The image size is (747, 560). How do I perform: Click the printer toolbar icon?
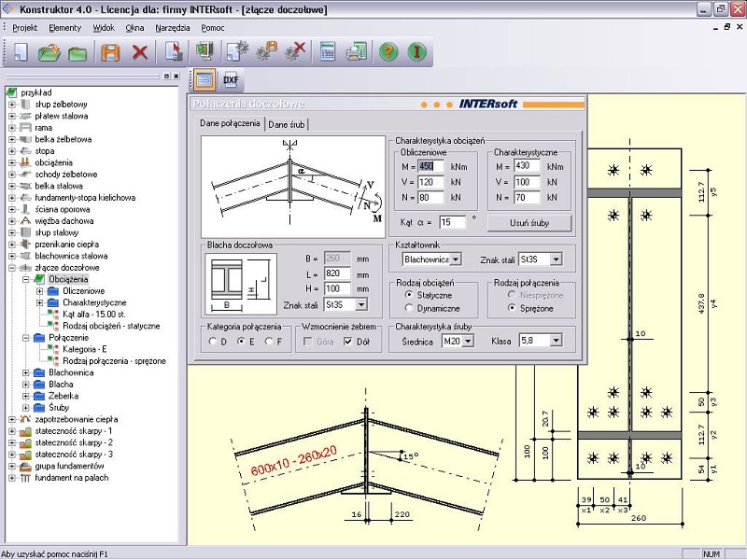tap(357, 51)
